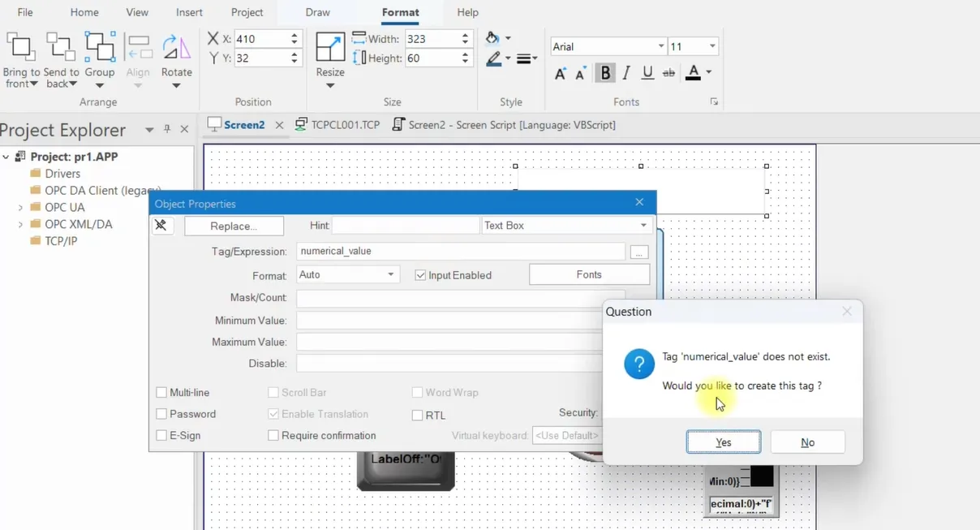980x530 pixels.
Task: Click the Group objects icon
Action: (x=100, y=47)
